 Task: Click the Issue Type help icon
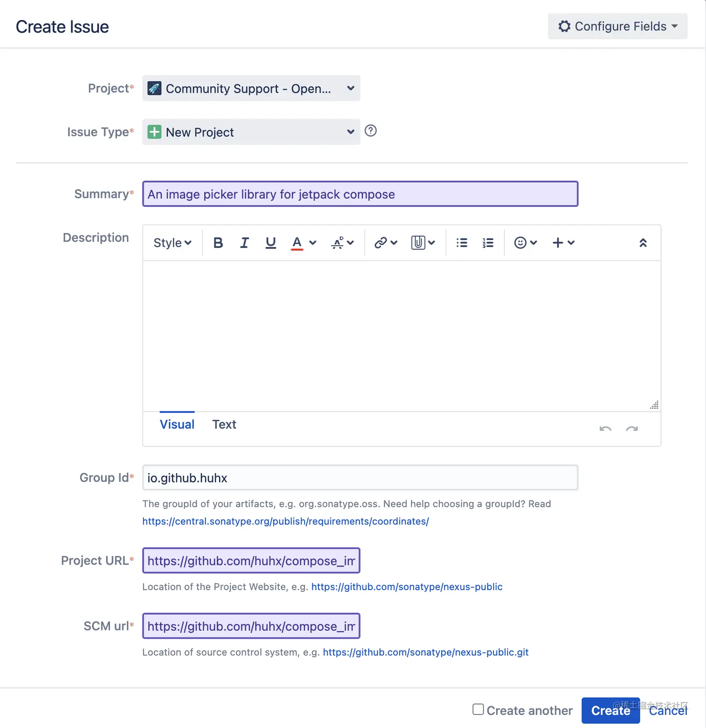point(370,131)
